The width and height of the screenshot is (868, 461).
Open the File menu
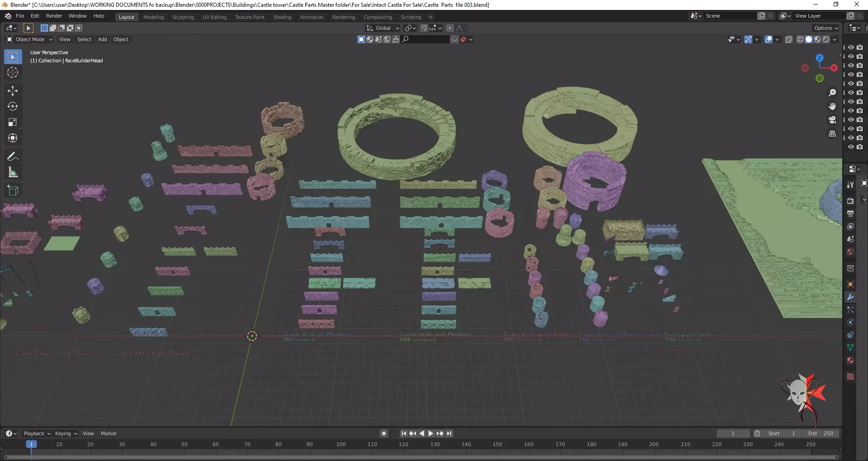pyautogui.click(x=20, y=16)
